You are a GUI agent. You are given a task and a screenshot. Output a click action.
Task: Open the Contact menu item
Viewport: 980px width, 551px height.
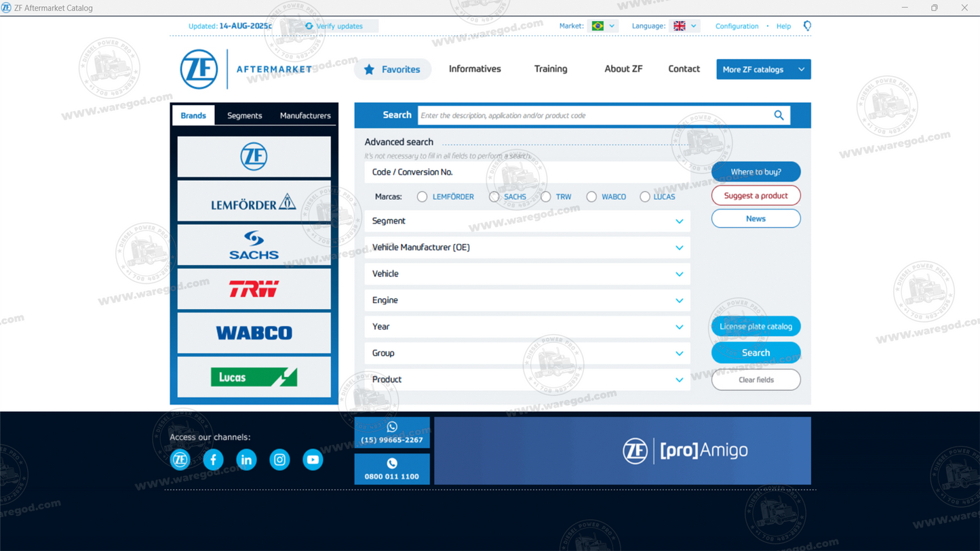(x=684, y=69)
